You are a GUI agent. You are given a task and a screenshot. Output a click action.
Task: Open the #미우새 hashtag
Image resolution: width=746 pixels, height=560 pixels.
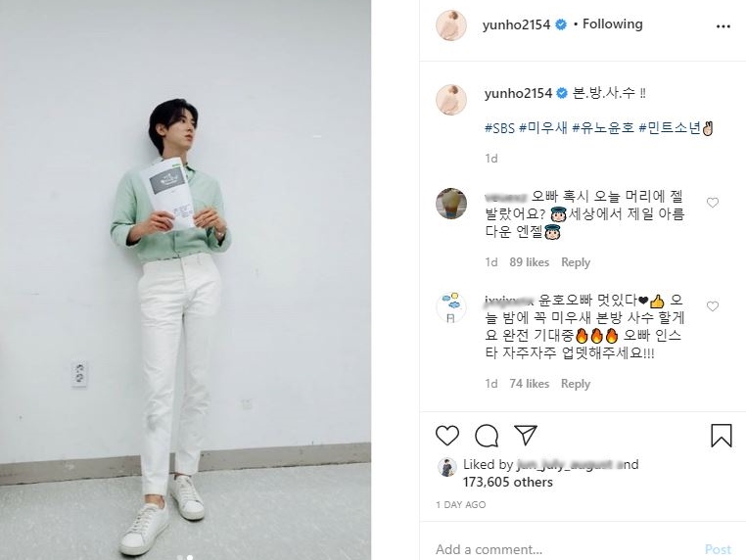(x=542, y=128)
